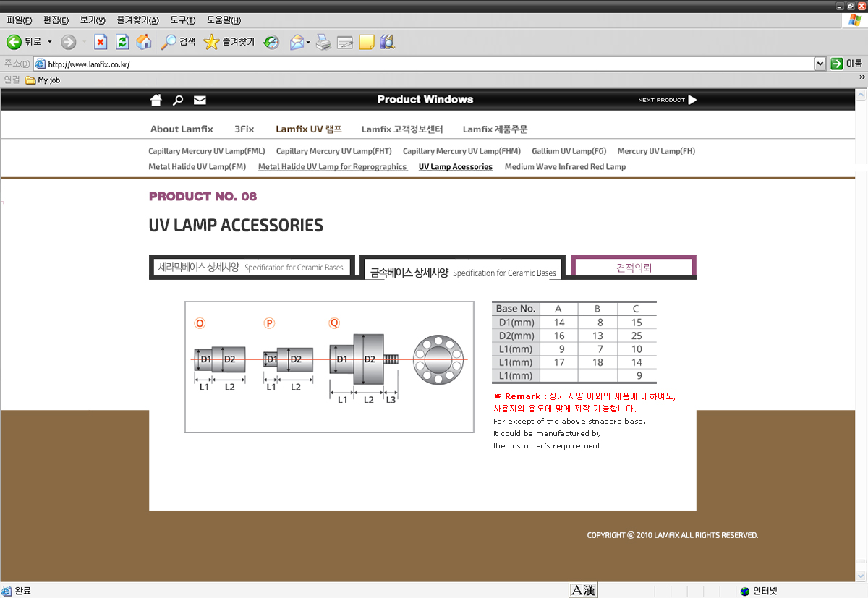The height and width of the screenshot is (598, 868).
Task: Open the 도구(T) menu
Action: pos(182,20)
